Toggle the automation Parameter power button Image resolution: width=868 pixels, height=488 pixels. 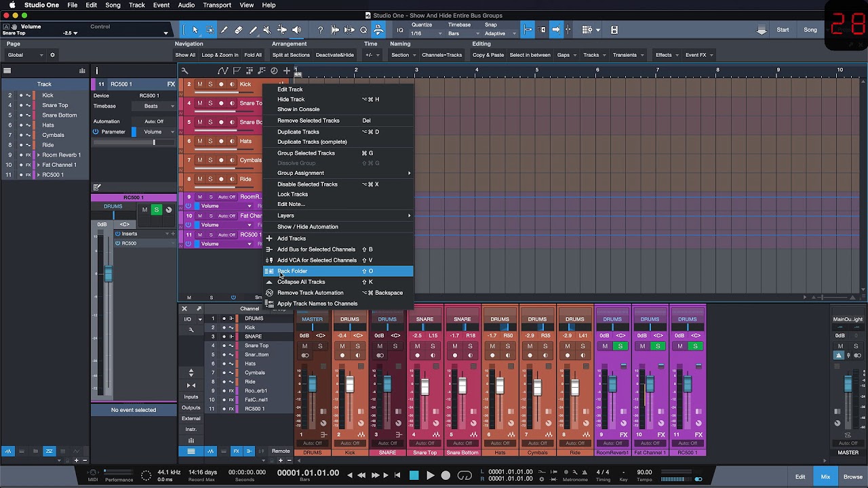(x=96, y=131)
